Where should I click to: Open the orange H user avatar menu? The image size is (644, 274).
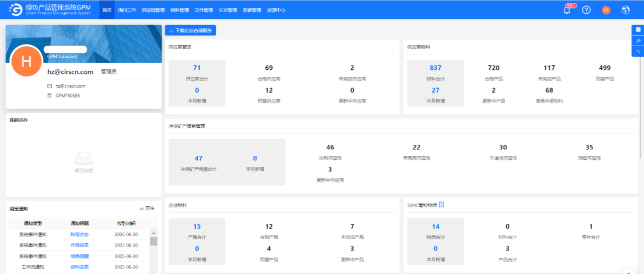606,10
